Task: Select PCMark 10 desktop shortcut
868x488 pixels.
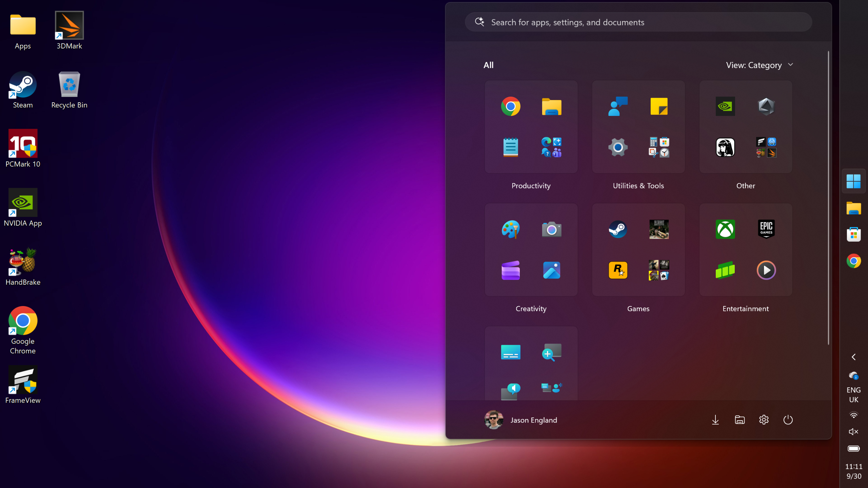Action: coord(23,148)
